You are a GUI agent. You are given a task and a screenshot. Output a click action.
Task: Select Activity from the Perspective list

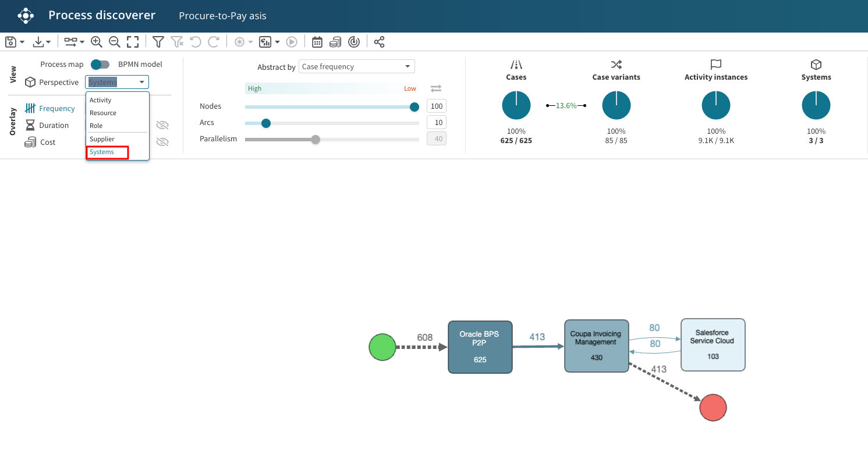[x=101, y=100]
